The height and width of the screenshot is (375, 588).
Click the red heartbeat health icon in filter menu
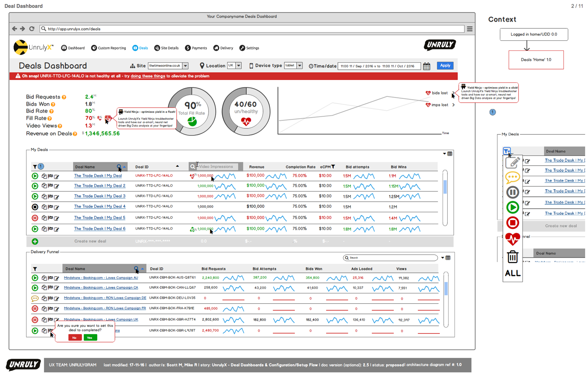512,239
